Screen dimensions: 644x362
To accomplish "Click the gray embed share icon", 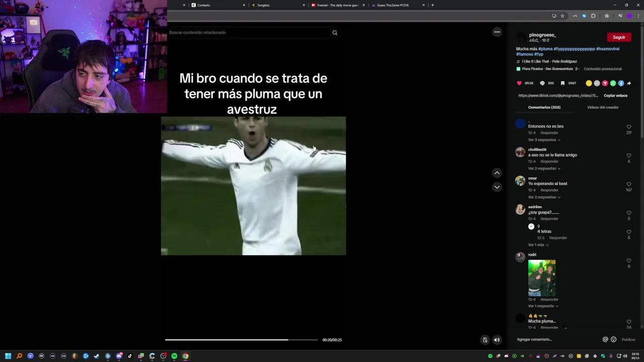I will click(x=597, y=83).
